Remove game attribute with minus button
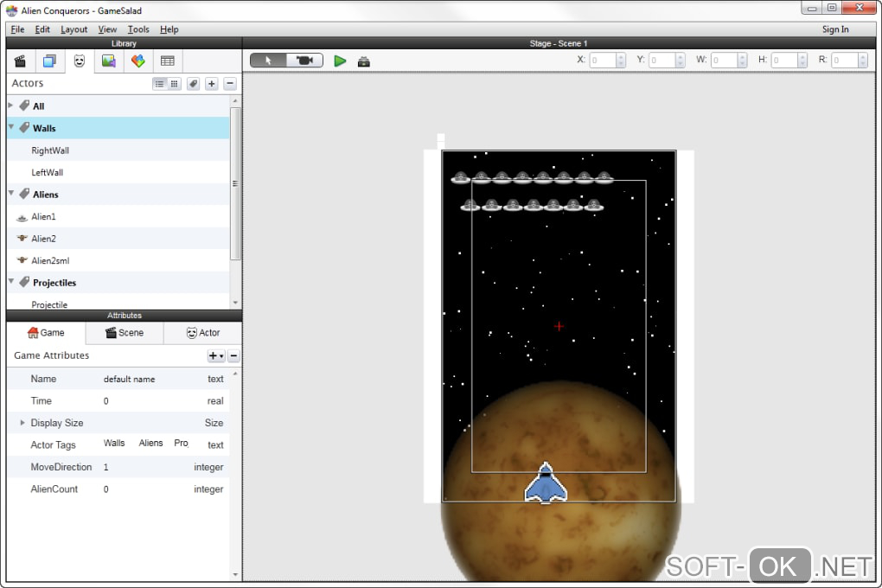Viewport: 882px width, 588px height. 233,355
